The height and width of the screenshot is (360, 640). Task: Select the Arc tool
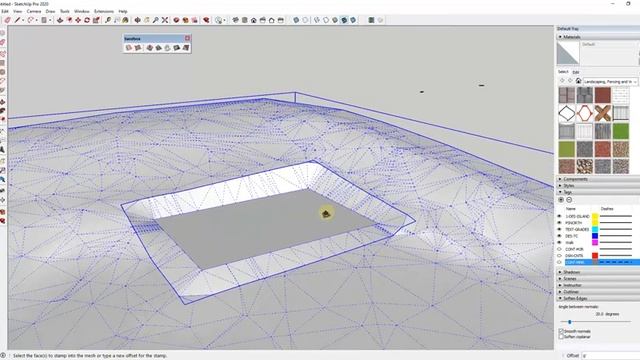point(31,20)
